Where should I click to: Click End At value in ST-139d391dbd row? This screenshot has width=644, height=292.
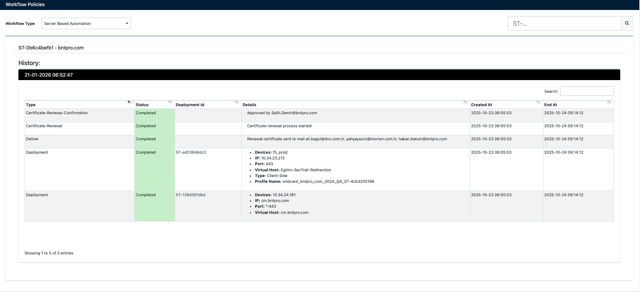point(564,195)
